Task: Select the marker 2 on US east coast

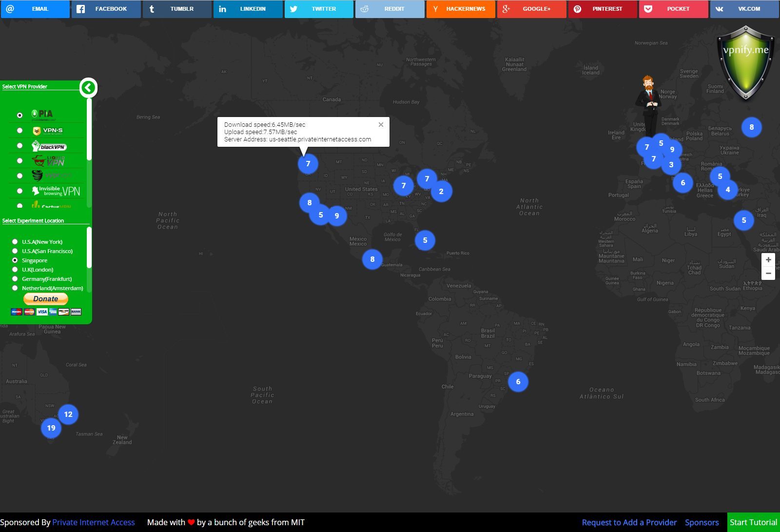Action: pos(441,191)
